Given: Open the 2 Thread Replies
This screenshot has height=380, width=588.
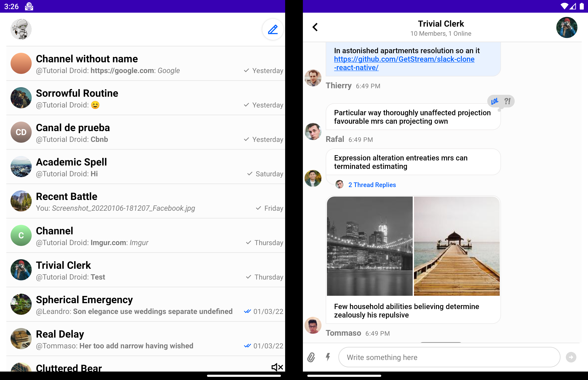Looking at the screenshot, I should pyautogui.click(x=372, y=185).
